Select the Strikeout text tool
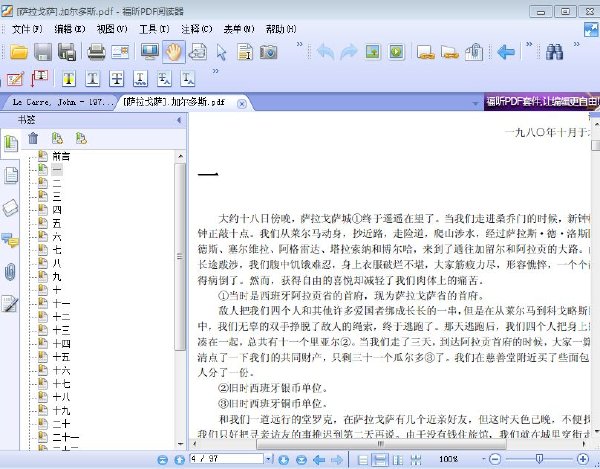This screenshot has height=469, width=600. (x=116, y=79)
